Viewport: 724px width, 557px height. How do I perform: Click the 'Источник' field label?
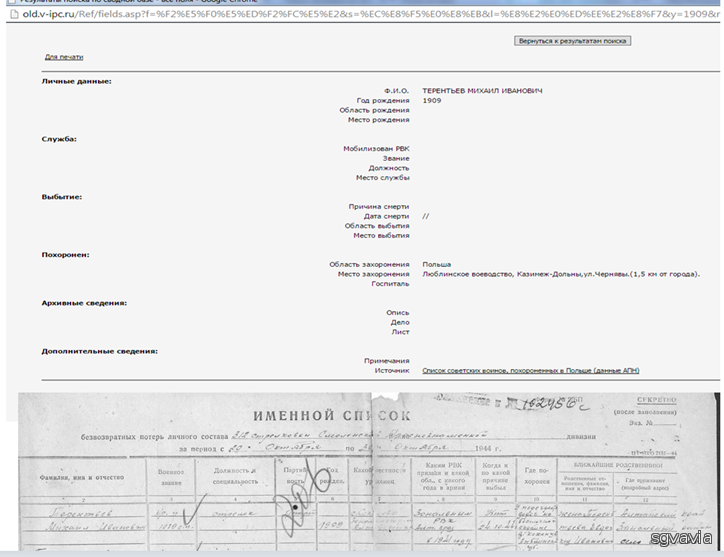[x=392, y=370]
